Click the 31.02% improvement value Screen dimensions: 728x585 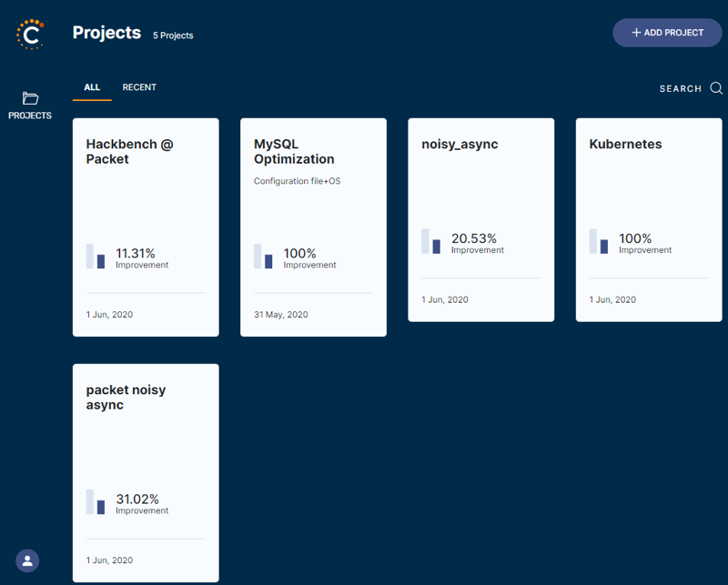tap(137, 499)
